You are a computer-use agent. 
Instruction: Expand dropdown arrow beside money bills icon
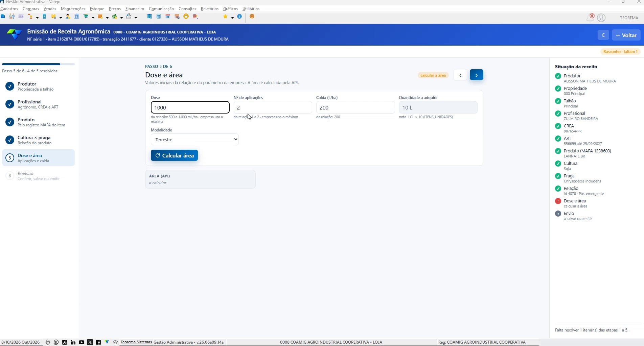[x=121, y=18]
